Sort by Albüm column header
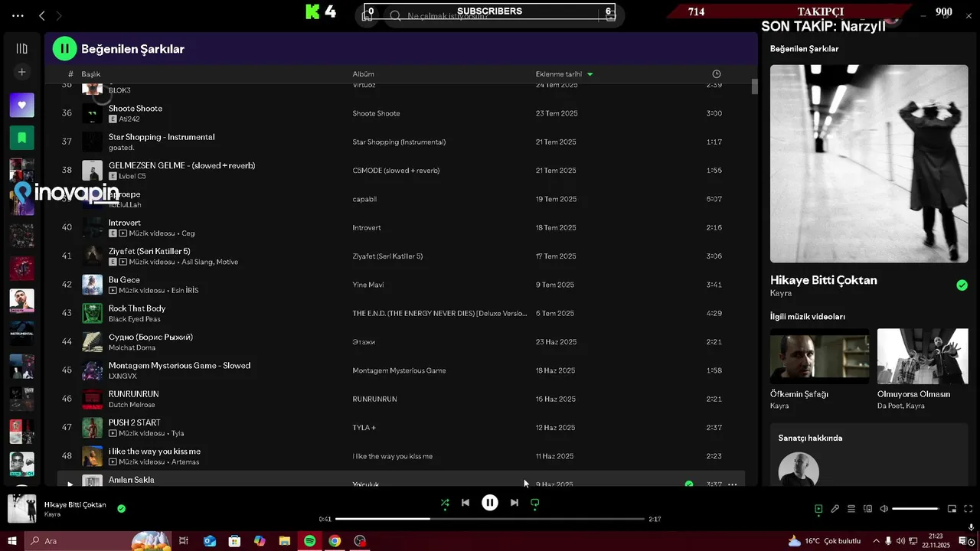This screenshot has height=551, width=980. click(x=363, y=74)
